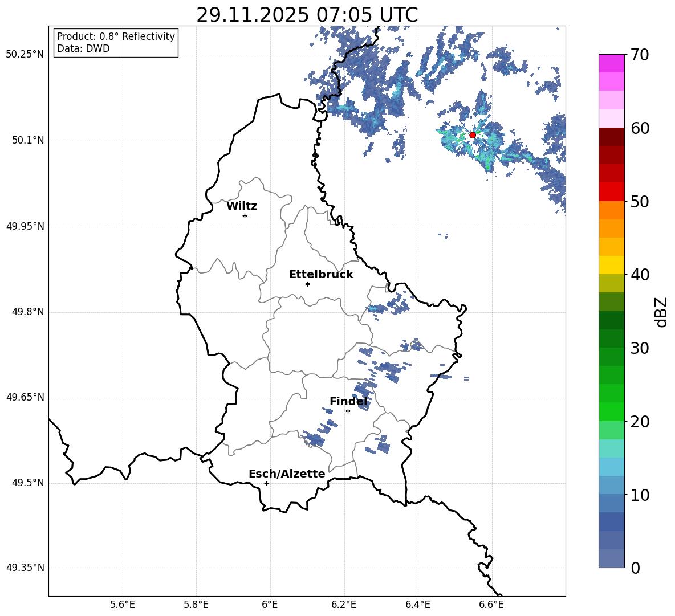This screenshot has width=675, height=616.
Task: Click the dark red colorbar segment below 60
Action: click(612, 137)
